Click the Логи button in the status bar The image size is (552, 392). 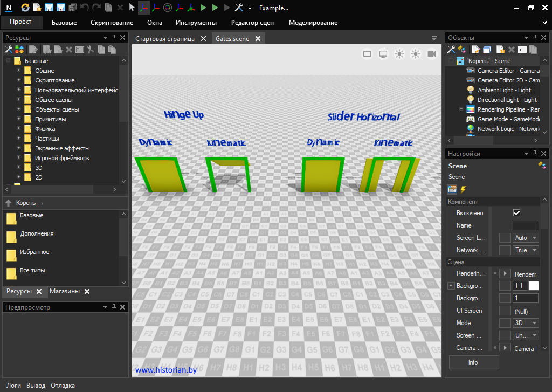pos(14,386)
